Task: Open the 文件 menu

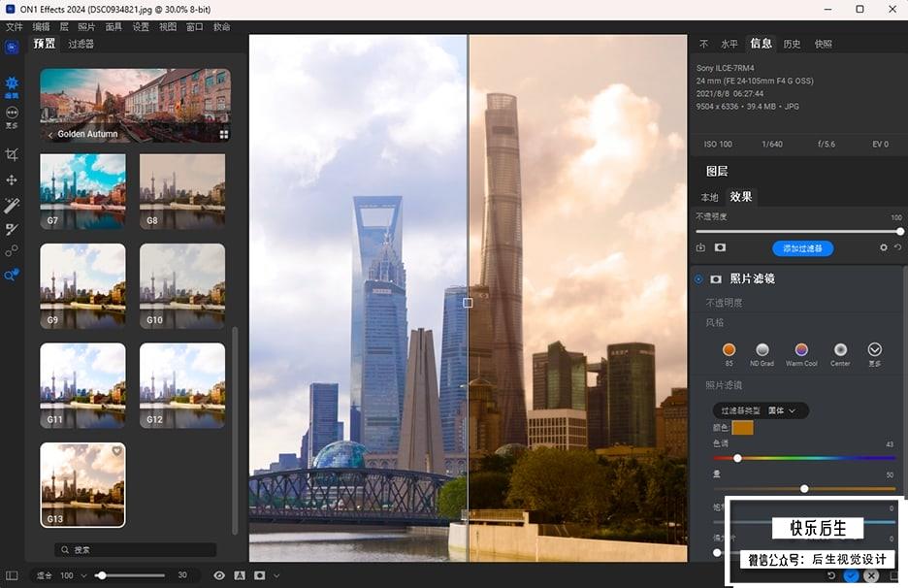Action: (x=14, y=26)
